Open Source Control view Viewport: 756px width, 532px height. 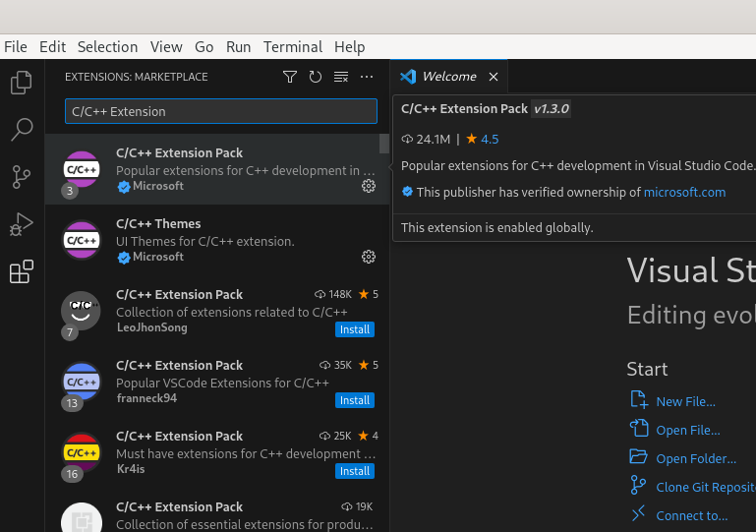pyautogui.click(x=21, y=177)
